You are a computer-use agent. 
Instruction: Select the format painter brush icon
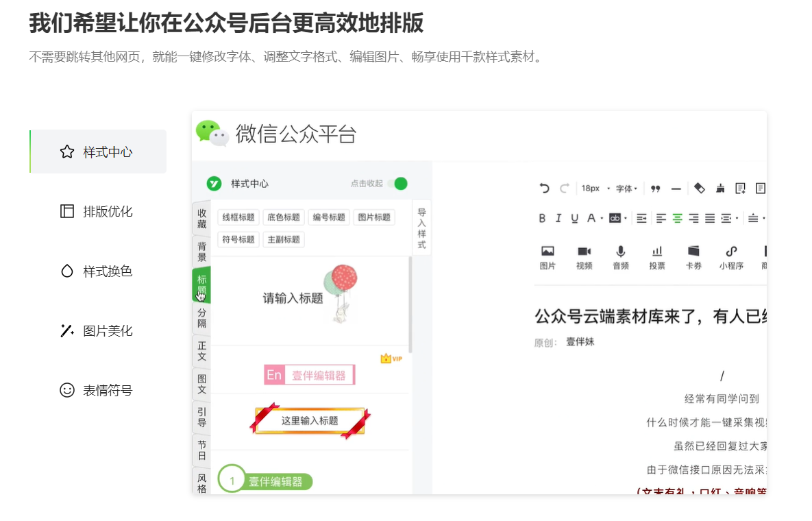720,189
